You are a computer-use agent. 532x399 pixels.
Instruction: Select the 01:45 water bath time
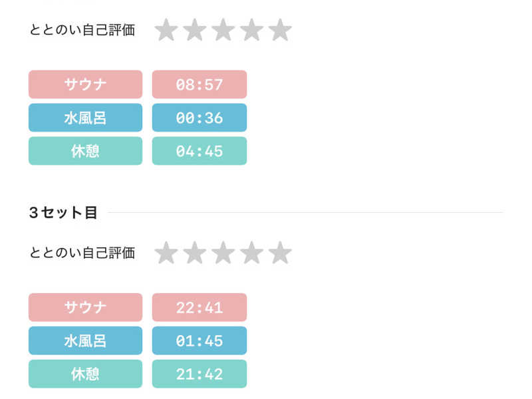pos(199,340)
